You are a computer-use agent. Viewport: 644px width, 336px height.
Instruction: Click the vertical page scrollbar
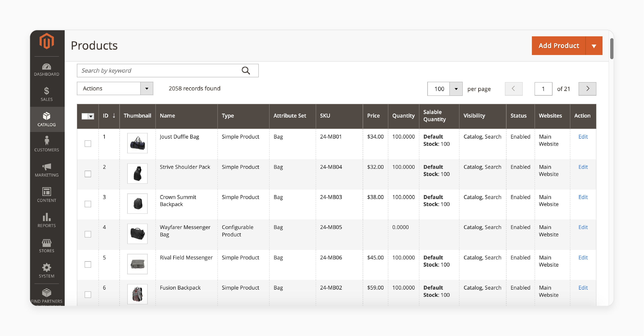tap(611, 49)
